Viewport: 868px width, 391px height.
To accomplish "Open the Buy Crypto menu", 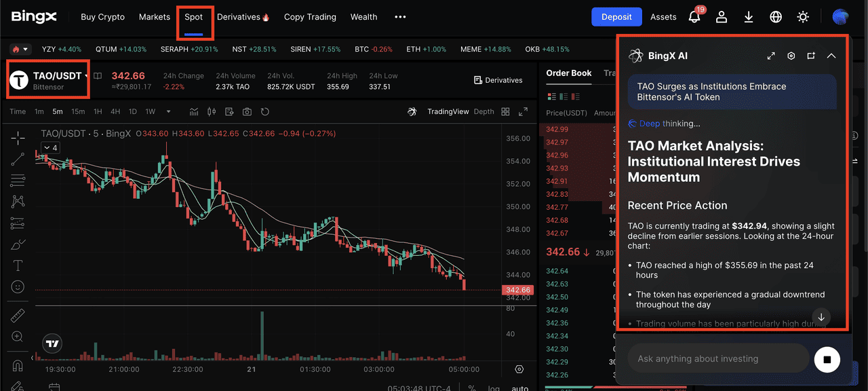I will click(102, 17).
